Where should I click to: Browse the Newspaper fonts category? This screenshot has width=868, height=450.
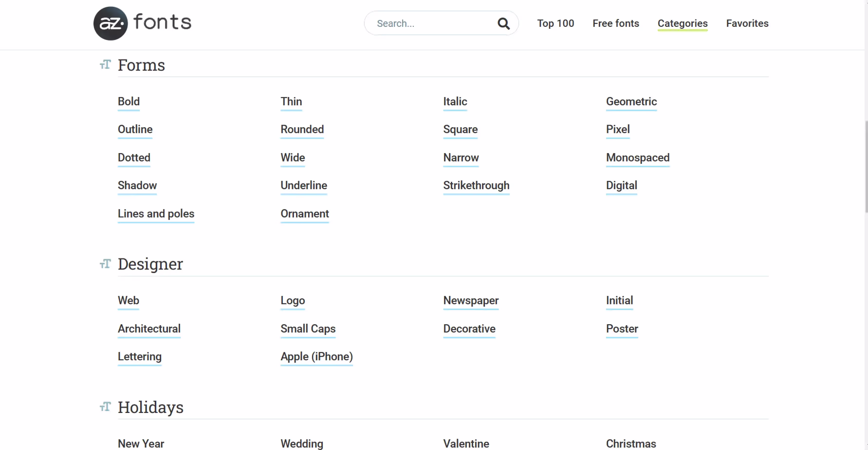tap(471, 300)
